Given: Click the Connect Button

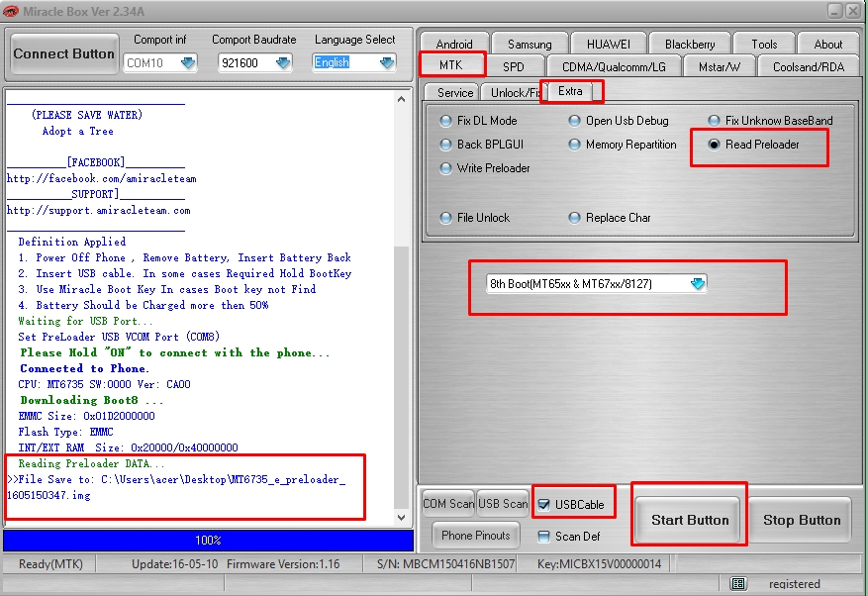Looking at the screenshot, I should coord(63,53).
